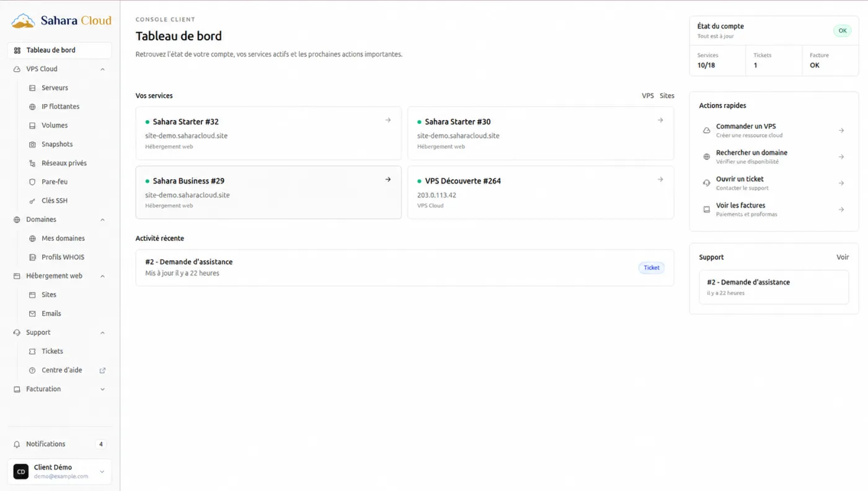Click the arrow on Sahara Starter #30 card
Image resolution: width=868 pixels, height=491 pixels.
[660, 120]
